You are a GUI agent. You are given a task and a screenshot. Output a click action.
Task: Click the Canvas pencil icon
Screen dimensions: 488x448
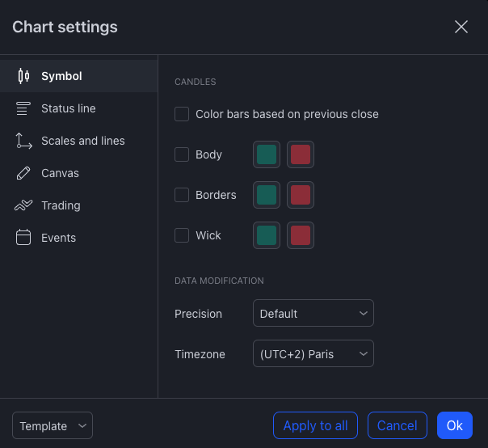(23, 173)
